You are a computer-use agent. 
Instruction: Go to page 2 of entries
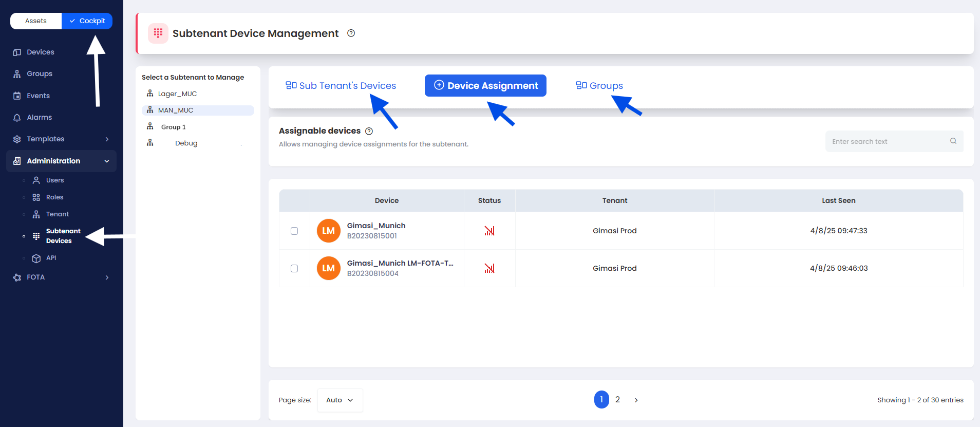point(617,400)
